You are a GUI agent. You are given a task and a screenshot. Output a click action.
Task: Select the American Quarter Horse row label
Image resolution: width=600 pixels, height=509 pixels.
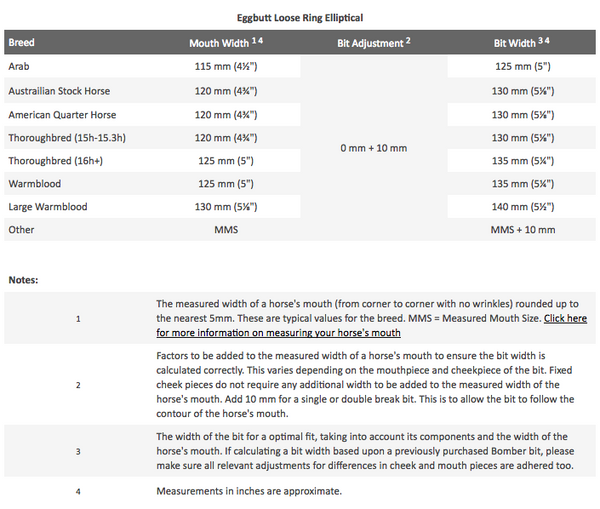(x=61, y=115)
